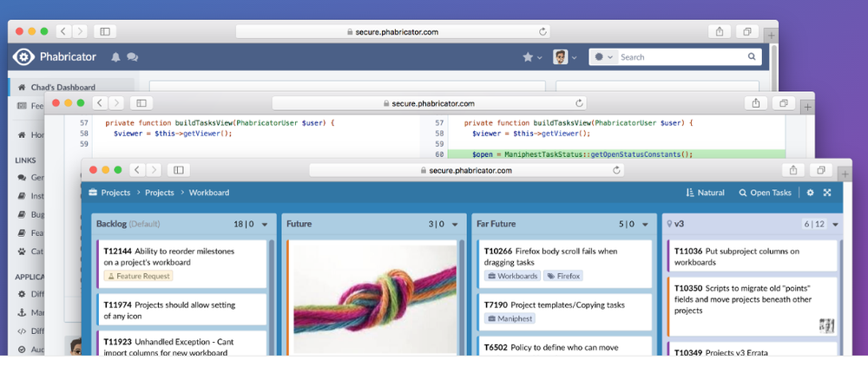Share from front Workboard window

(x=793, y=170)
